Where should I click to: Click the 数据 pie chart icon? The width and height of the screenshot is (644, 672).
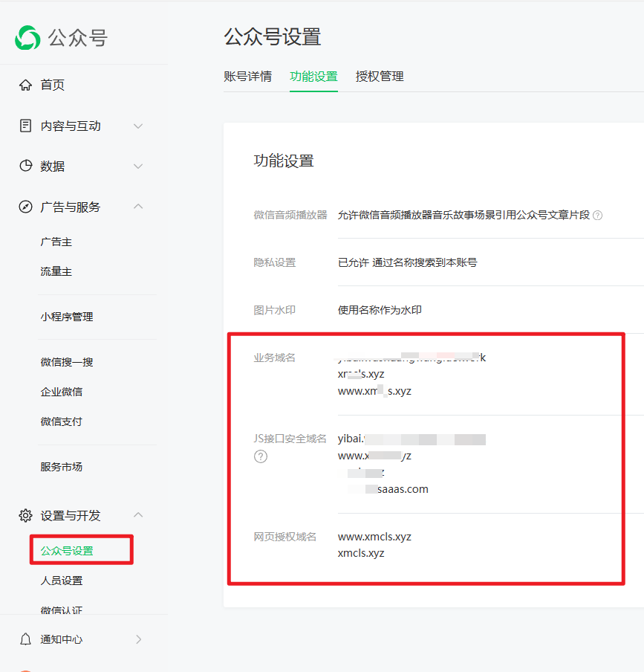point(26,167)
